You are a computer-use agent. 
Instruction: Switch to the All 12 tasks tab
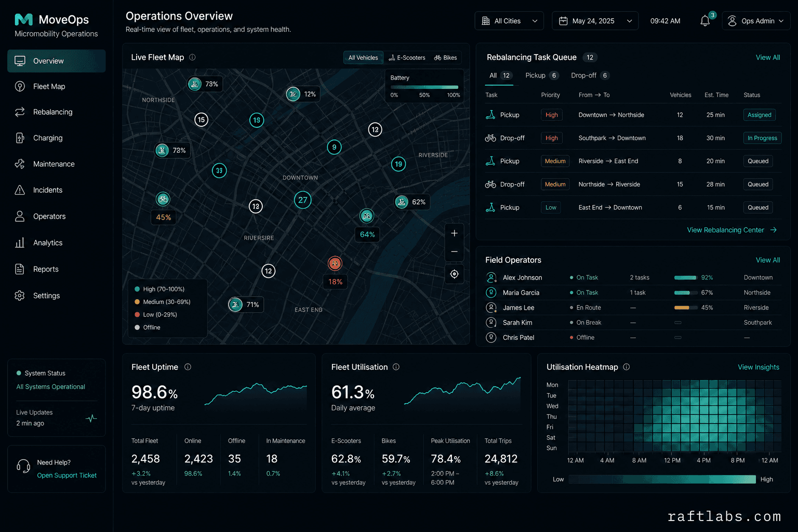(500, 75)
